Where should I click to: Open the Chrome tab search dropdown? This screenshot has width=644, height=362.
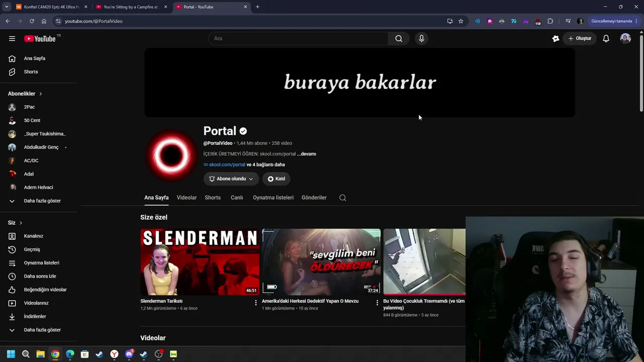7,7
